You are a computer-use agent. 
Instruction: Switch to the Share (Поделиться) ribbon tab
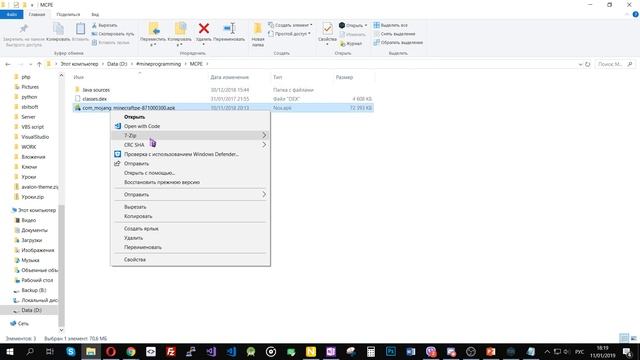pyautogui.click(x=68, y=14)
